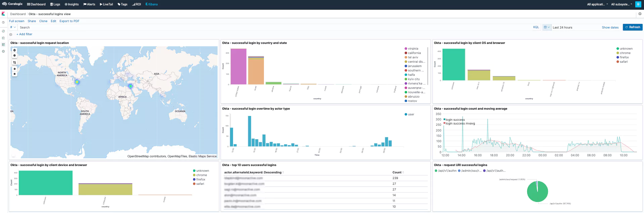Toggle firefox legend in client OS chart
The image size is (644, 213).
[x=623, y=57]
